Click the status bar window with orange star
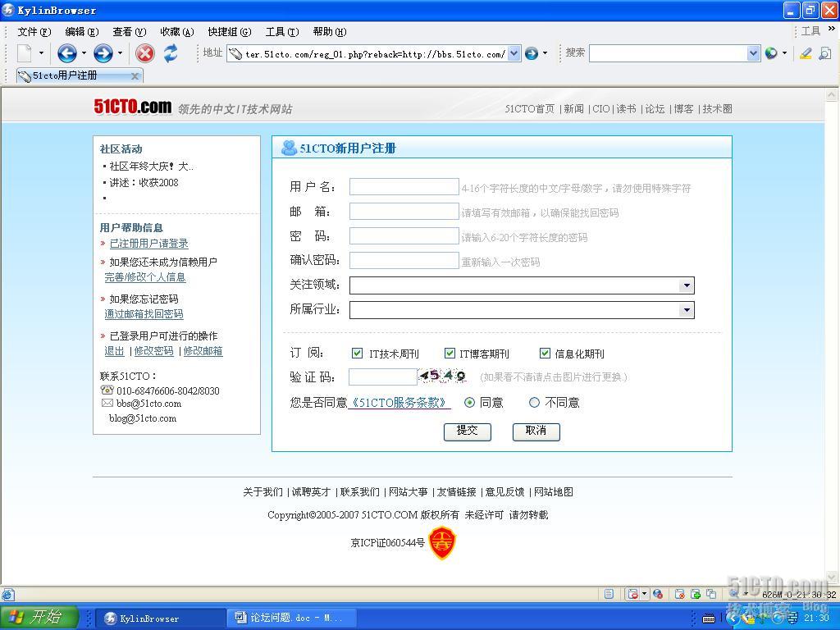840x630 pixels. [x=679, y=594]
